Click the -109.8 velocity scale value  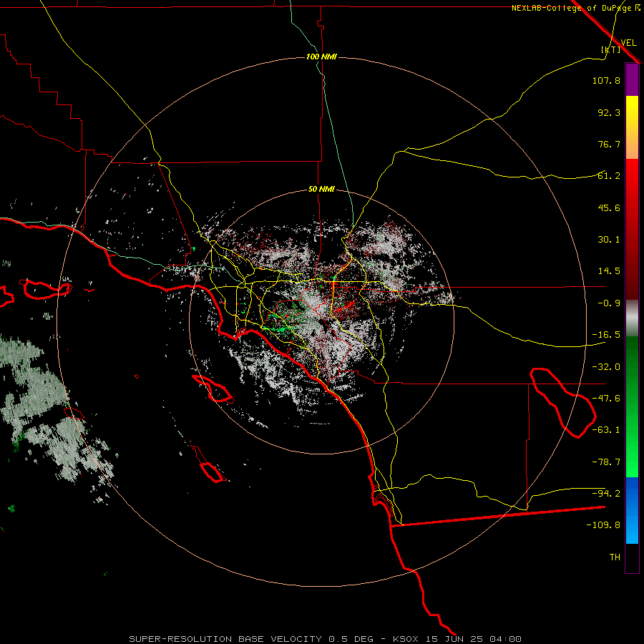603,525
